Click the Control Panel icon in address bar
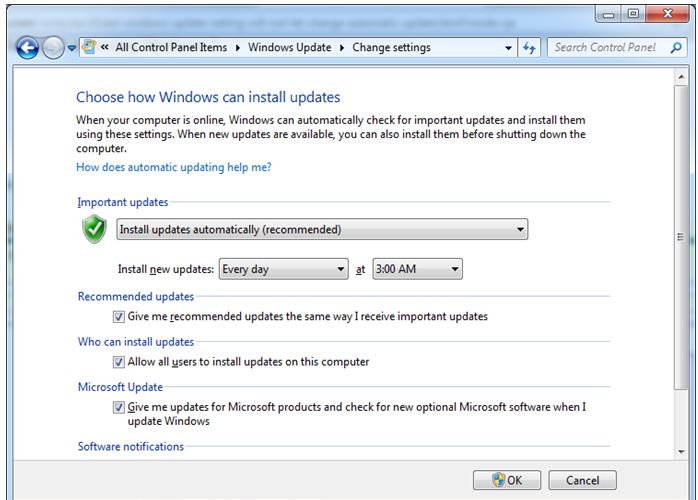Image resolution: width=698 pixels, height=500 pixels. pyautogui.click(x=89, y=47)
